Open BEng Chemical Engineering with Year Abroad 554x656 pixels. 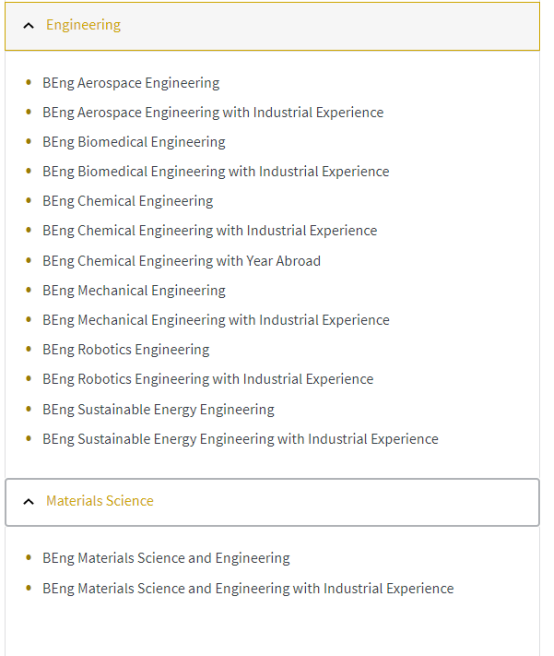182,261
